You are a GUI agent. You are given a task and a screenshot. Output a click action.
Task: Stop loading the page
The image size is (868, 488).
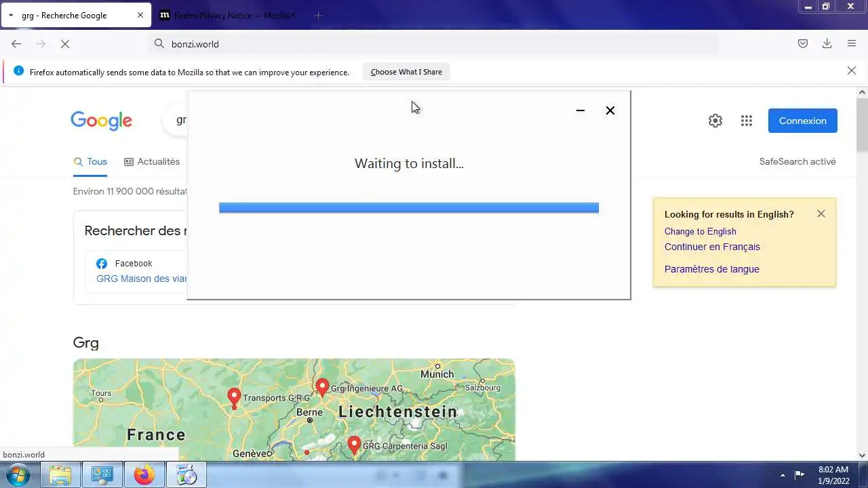[65, 43]
